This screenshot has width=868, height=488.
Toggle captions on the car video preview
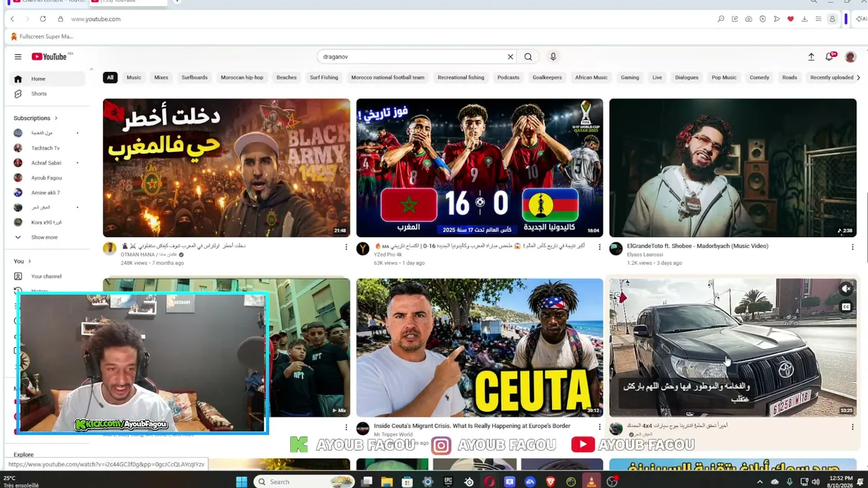tap(846, 307)
